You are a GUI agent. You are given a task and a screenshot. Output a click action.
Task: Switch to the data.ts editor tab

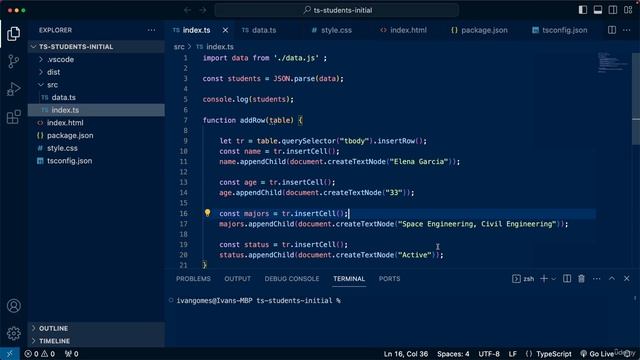tap(259, 30)
